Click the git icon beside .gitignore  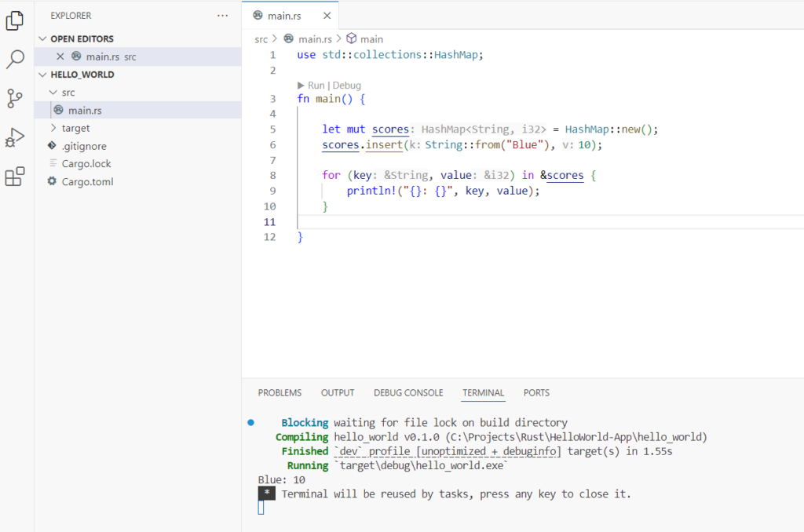point(52,146)
